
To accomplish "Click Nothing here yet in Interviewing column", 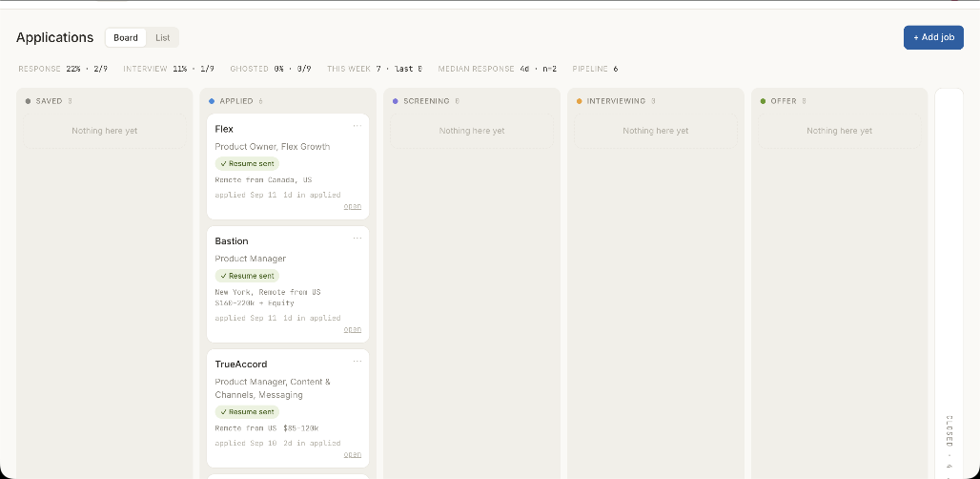I will coord(656,131).
